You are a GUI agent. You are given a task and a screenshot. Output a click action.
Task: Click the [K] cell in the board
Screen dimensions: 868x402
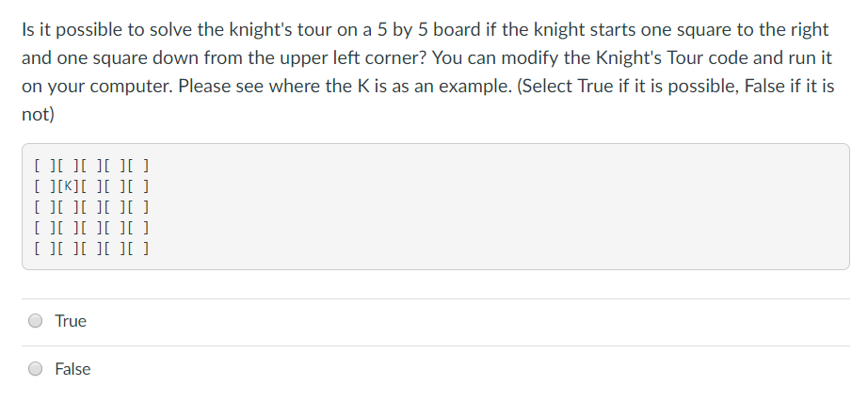coord(68,186)
